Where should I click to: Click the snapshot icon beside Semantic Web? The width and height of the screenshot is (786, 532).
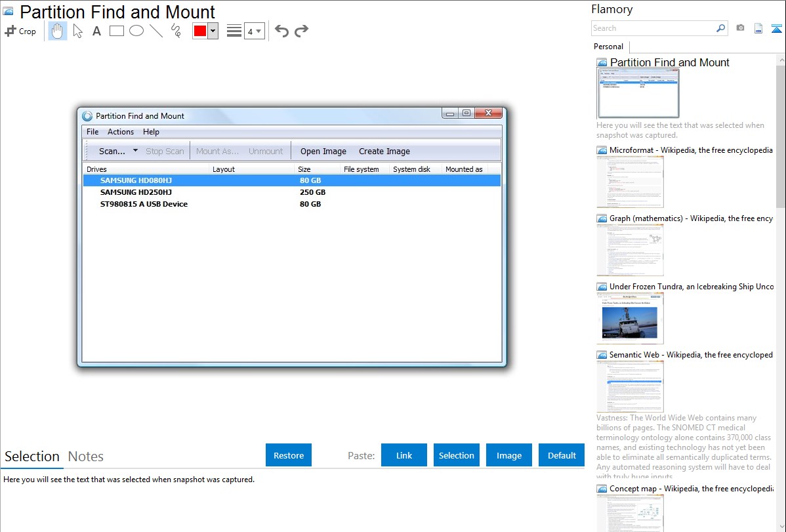click(x=602, y=354)
